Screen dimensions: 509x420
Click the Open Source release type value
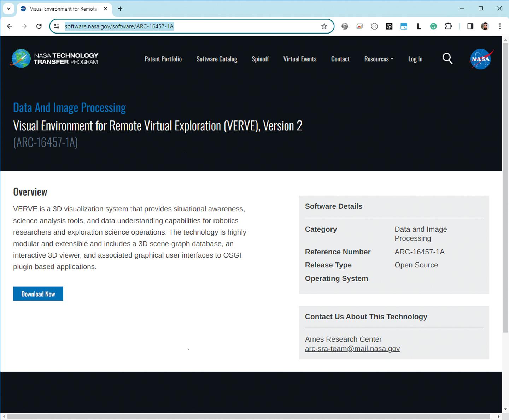(416, 265)
